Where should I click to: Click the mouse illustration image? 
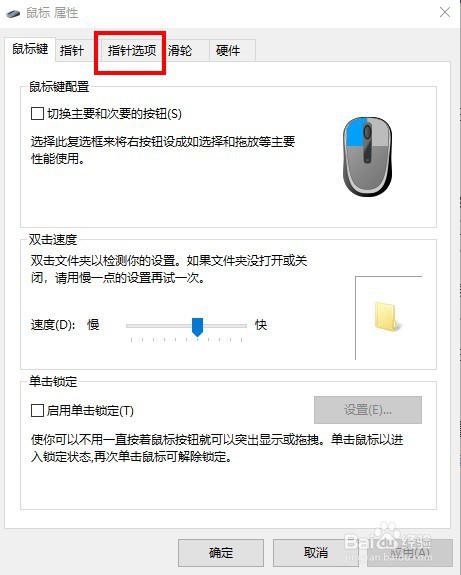367,157
